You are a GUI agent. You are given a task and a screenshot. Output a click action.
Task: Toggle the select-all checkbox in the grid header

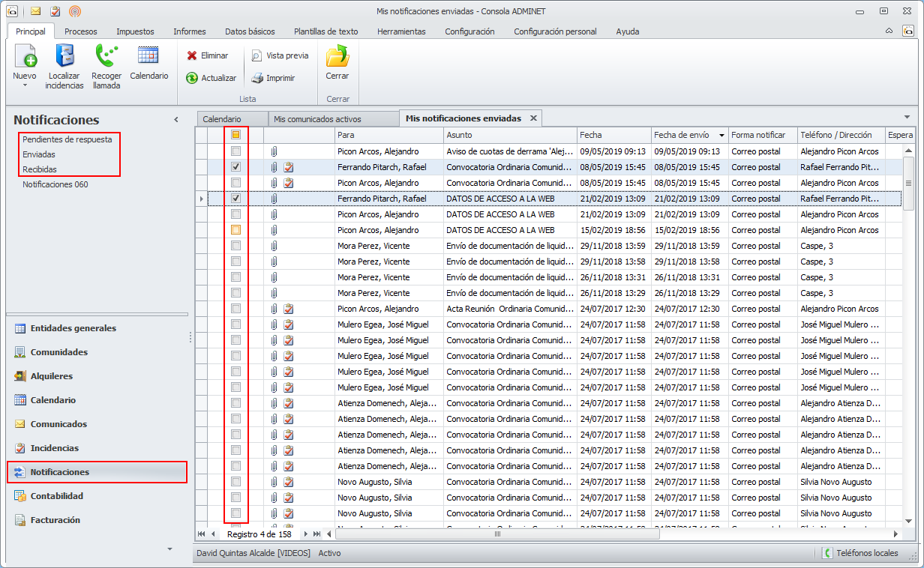pos(235,135)
